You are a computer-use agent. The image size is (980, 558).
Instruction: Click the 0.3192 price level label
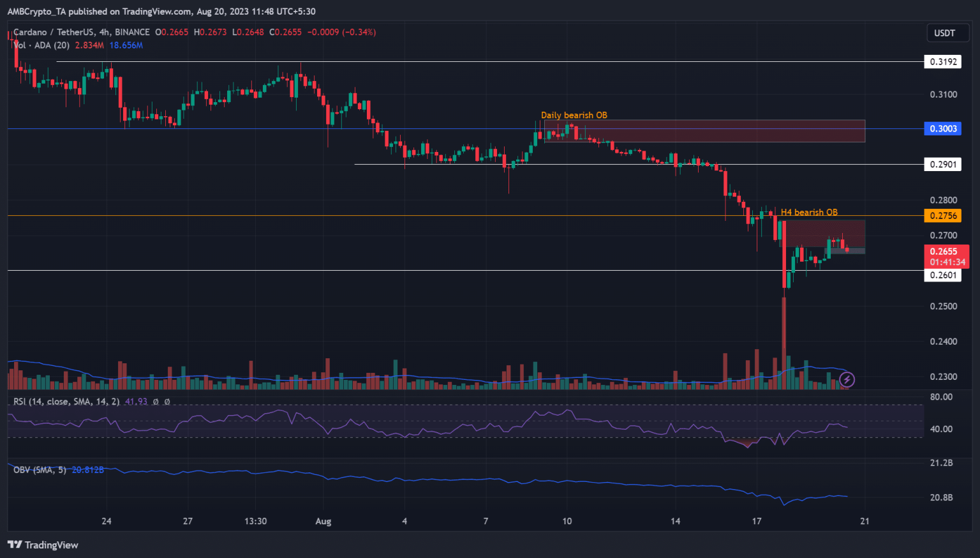(x=942, y=61)
